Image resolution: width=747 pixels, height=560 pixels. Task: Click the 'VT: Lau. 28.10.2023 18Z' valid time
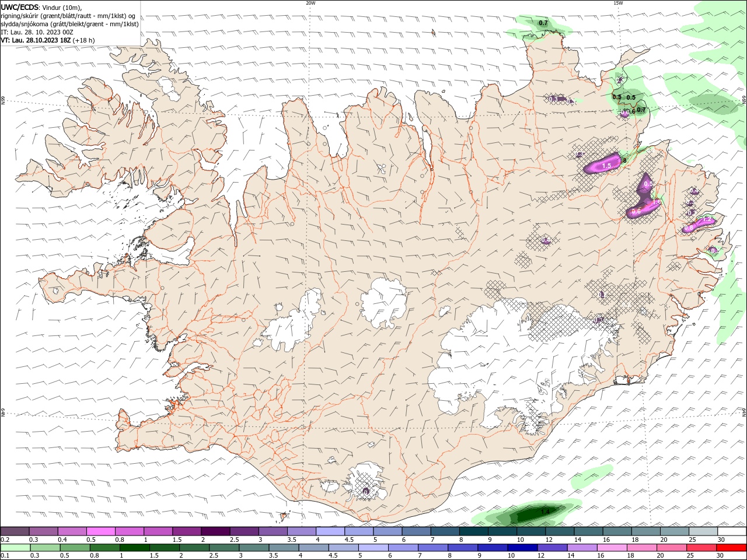pyautogui.click(x=36, y=40)
